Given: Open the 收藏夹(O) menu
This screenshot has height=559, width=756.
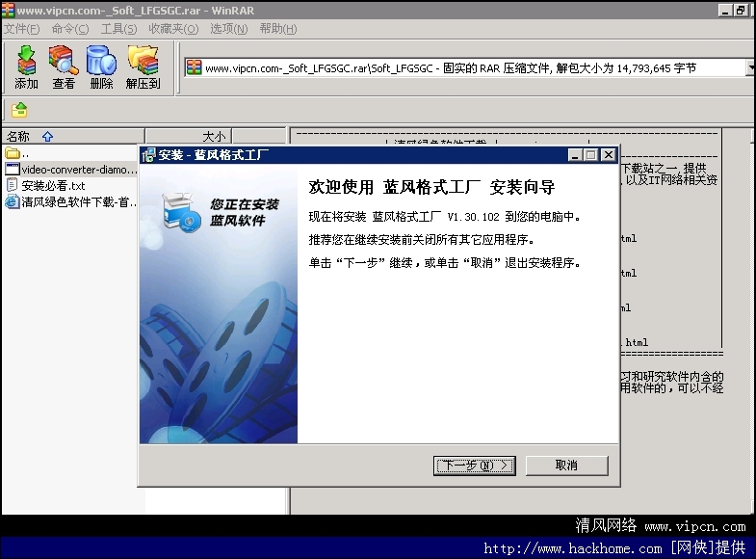Looking at the screenshot, I should point(173,29).
